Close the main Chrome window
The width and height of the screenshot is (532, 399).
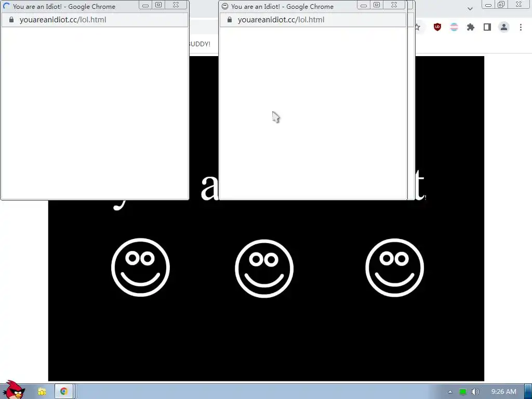coord(519,4)
